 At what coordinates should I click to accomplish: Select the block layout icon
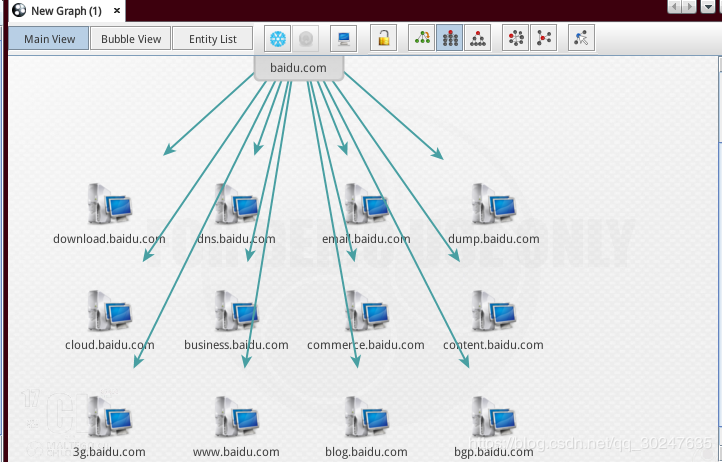tap(450, 38)
